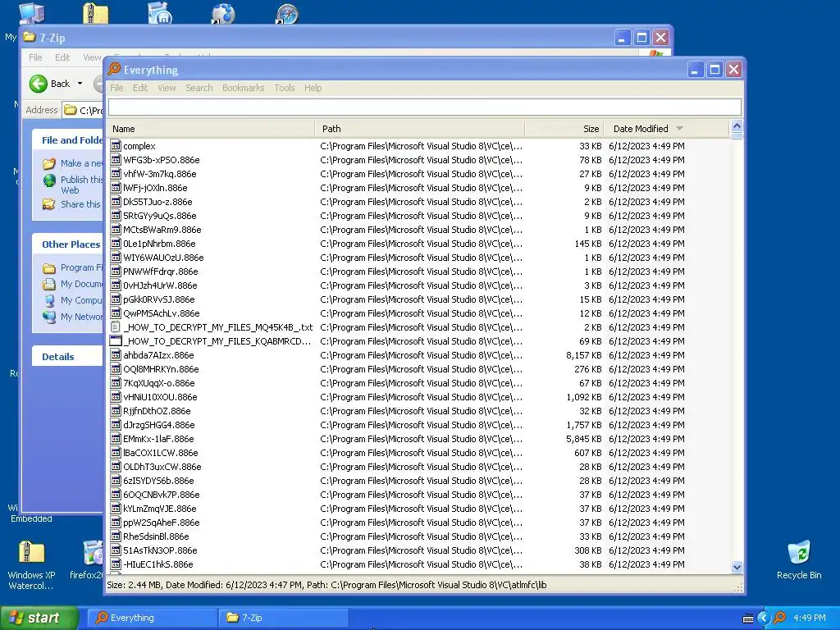Open My Documents link in Other Places
Screen dimensions: 840x630
[81, 284]
